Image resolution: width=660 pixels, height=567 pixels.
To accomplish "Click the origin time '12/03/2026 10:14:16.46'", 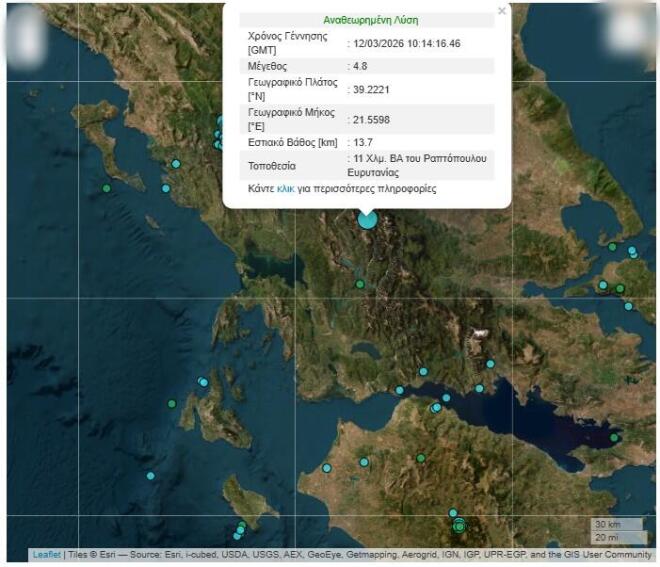I will (x=407, y=43).
